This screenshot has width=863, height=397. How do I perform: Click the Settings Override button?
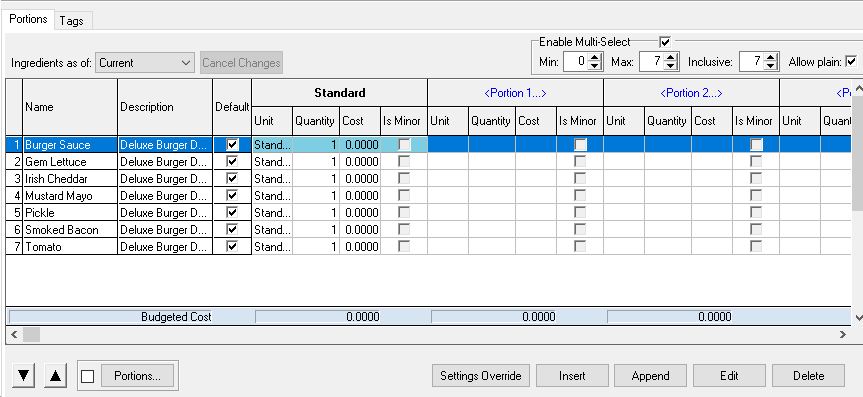click(480, 376)
